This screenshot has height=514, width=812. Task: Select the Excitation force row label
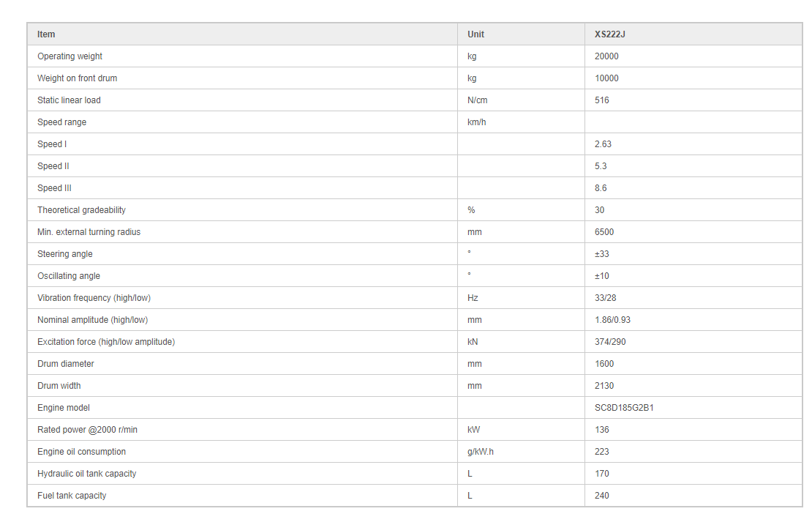[106, 342]
